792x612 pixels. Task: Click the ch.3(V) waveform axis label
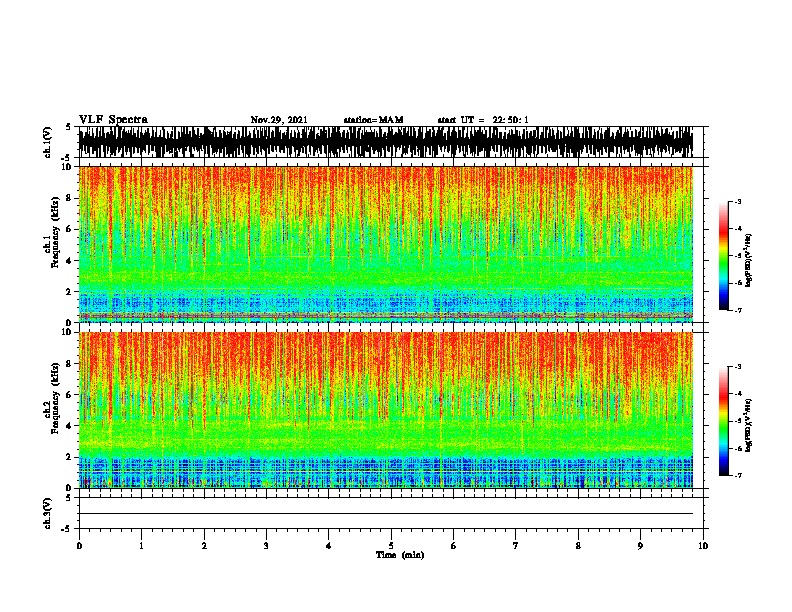[48, 513]
